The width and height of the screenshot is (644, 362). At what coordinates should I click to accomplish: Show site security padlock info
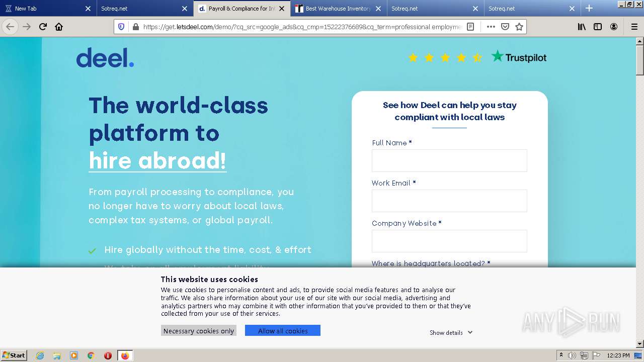pos(135,27)
